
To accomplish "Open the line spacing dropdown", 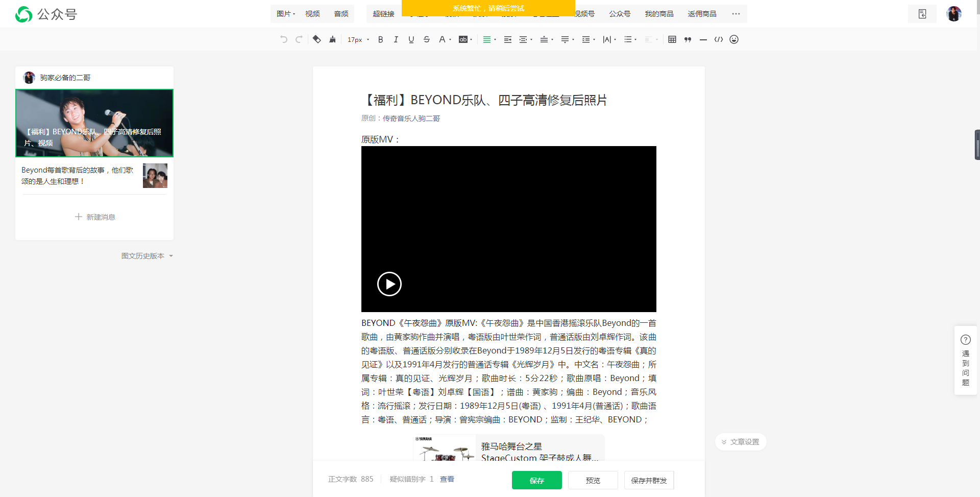I will point(589,39).
